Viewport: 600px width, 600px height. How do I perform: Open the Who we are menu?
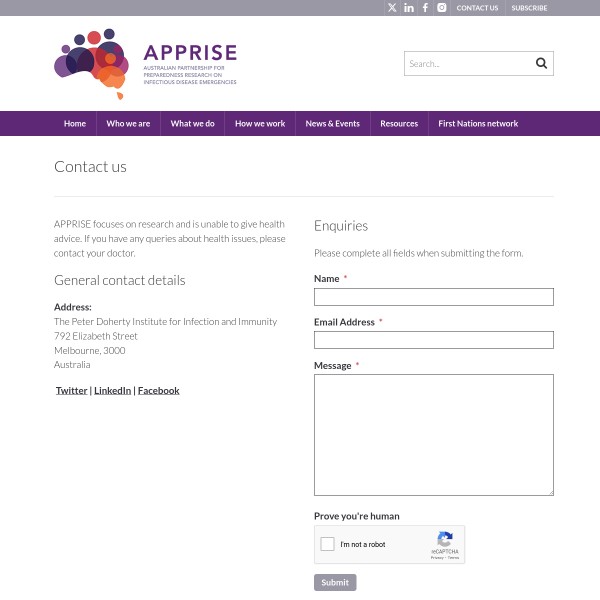[x=128, y=124]
